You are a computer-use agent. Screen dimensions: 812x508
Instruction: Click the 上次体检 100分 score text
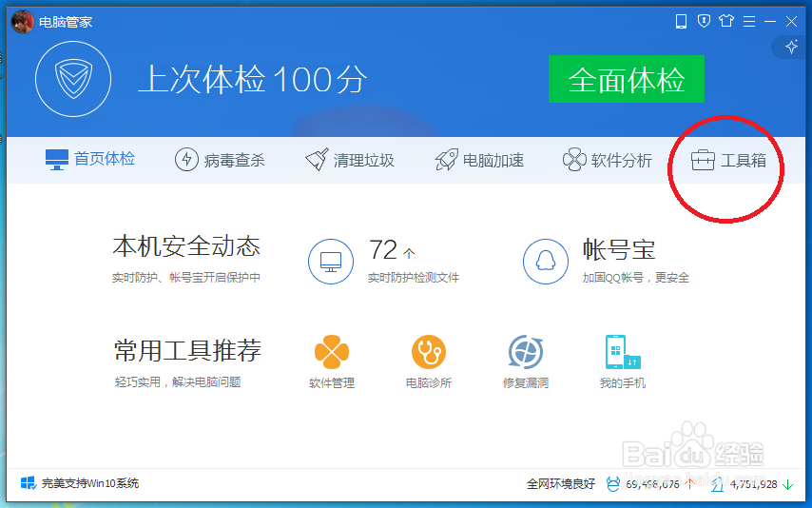coord(252,79)
